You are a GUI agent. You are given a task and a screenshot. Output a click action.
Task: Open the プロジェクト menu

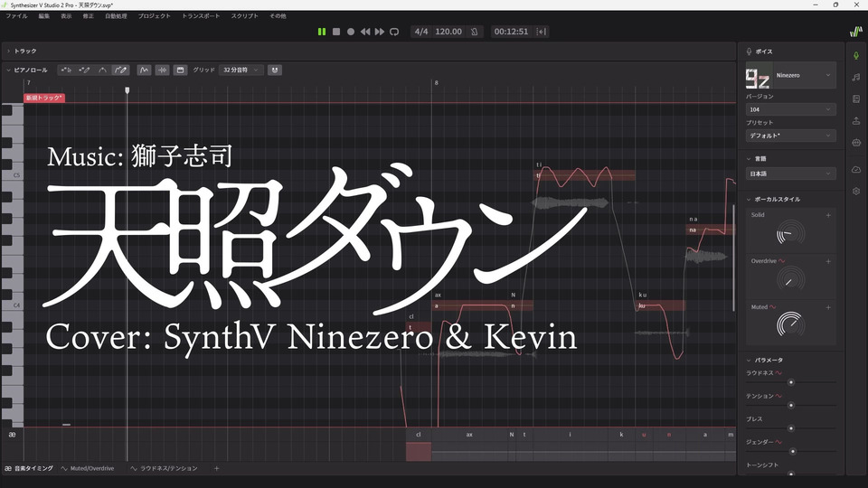155,16
